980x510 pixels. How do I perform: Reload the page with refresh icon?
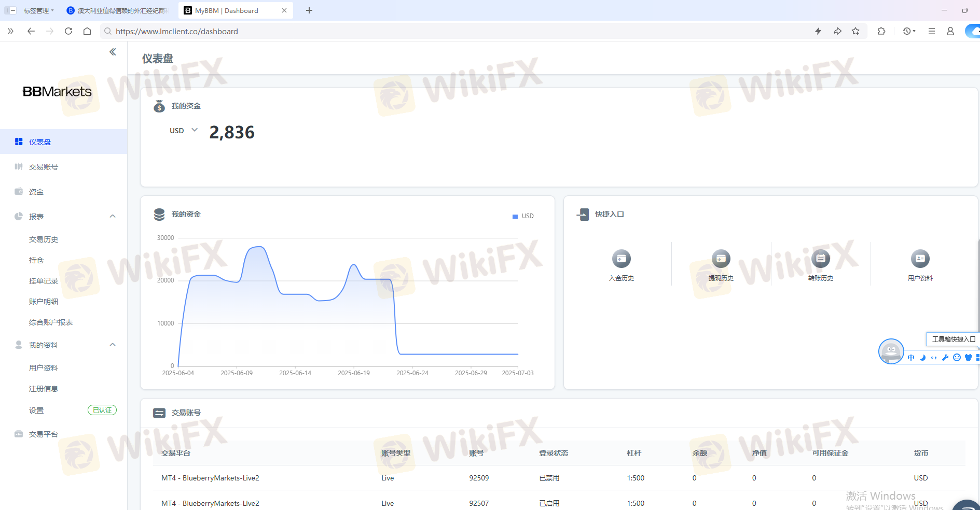click(x=68, y=31)
